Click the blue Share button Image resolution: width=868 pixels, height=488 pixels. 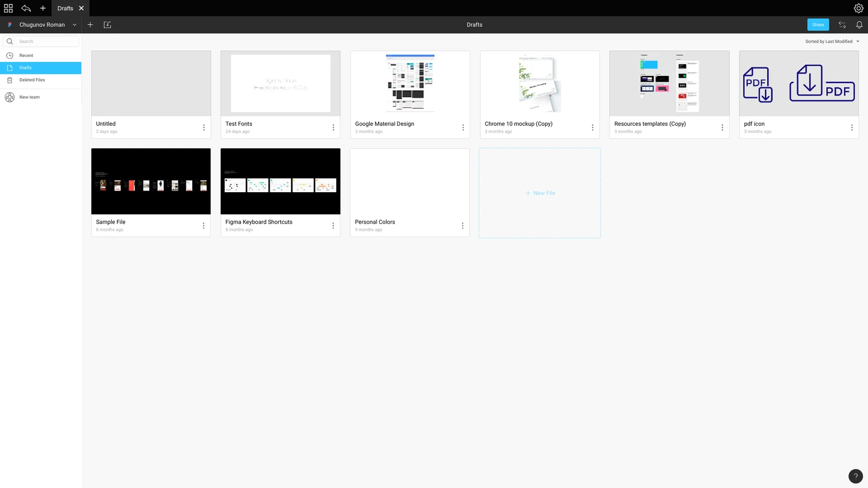818,24
